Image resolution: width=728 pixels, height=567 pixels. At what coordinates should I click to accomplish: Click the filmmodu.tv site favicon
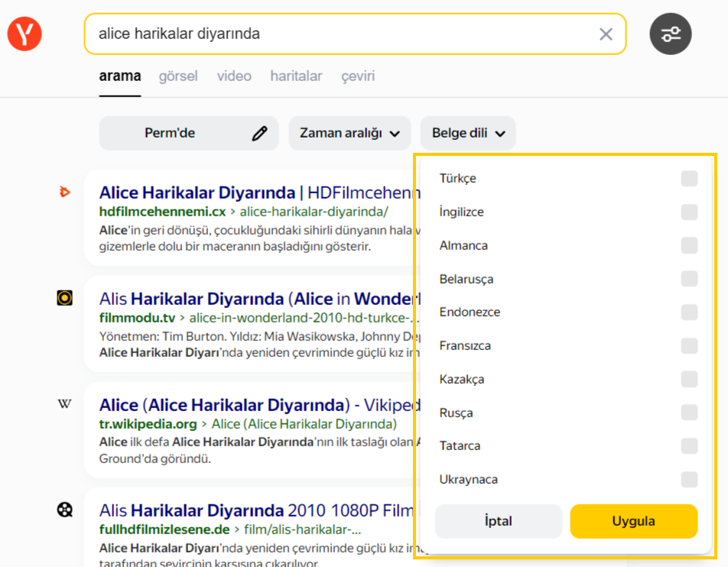65,298
